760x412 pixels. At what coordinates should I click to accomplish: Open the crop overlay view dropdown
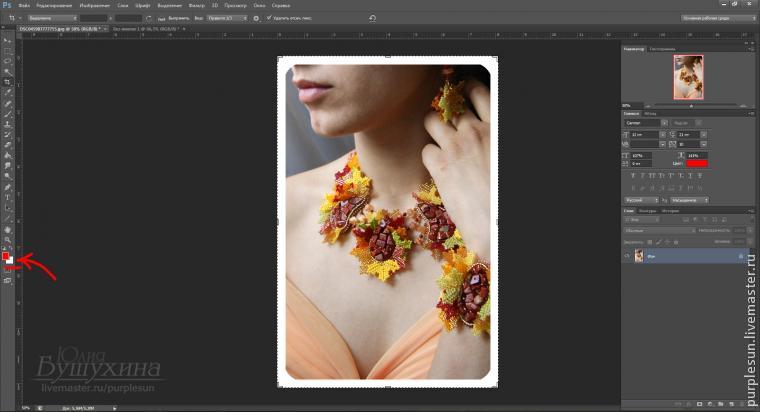coord(227,18)
